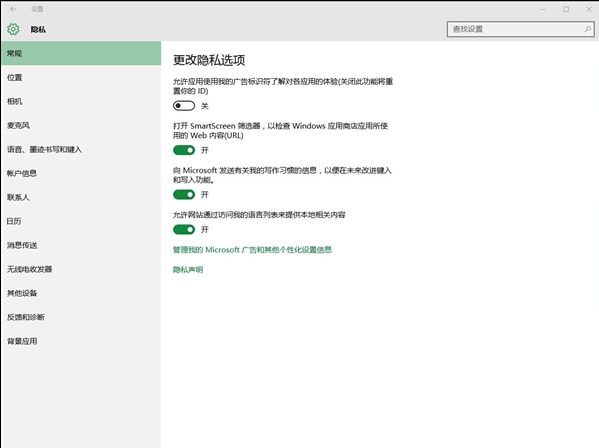Screen dimensions: 599x448
Task: Open the 隐私声明 link
Action: [188, 270]
